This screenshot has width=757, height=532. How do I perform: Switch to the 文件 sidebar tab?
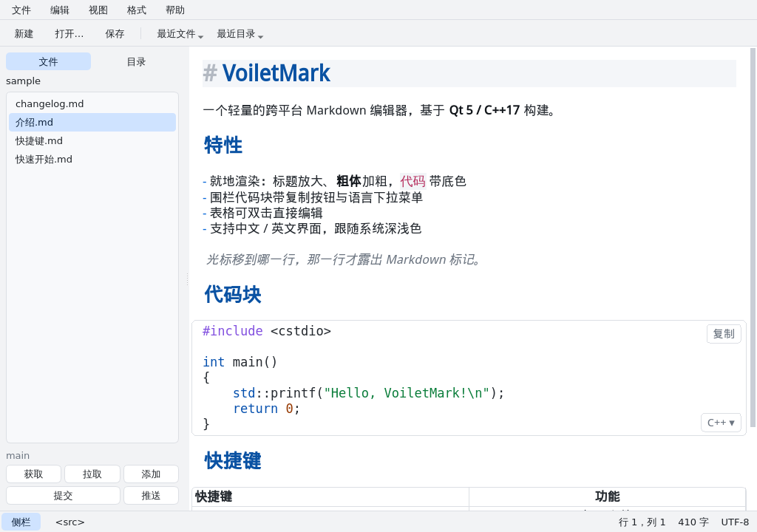(x=48, y=62)
